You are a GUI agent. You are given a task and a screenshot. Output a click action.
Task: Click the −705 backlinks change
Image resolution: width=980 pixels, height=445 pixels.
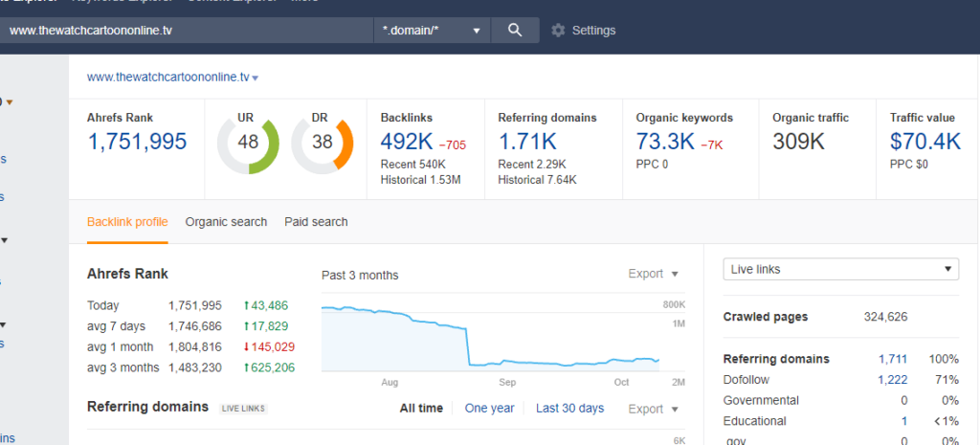[452, 145]
